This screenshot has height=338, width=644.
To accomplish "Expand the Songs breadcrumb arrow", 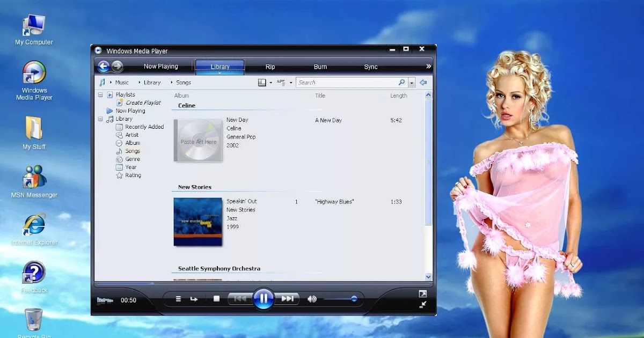I will pos(172,83).
